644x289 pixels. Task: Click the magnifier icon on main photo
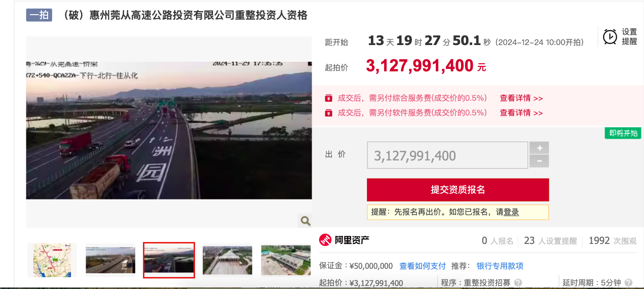pos(306,221)
